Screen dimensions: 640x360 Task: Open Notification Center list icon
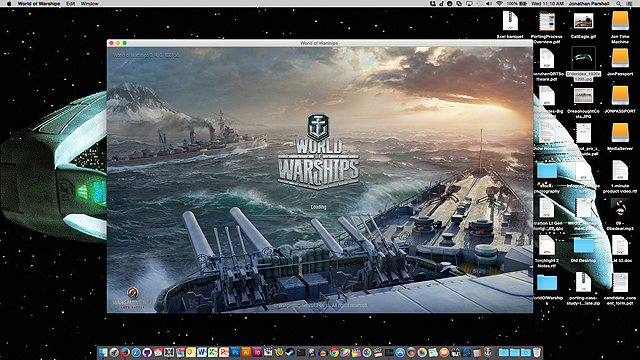tap(629, 3)
